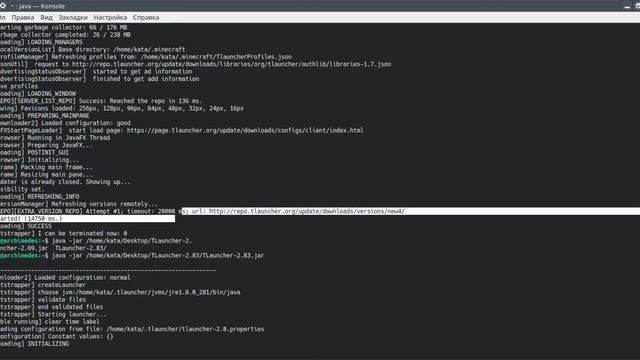Click the 'finished to get add information' line
The height and width of the screenshot is (360, 640).
click(100, 79)
